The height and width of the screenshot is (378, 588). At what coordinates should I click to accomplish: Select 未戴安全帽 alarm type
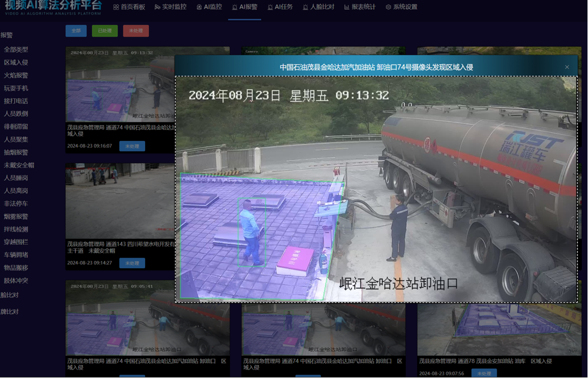19,165
